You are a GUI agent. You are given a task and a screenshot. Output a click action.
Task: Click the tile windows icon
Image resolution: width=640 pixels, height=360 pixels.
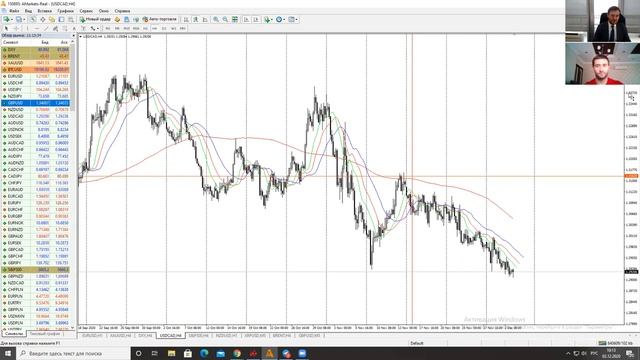point(235,19)
